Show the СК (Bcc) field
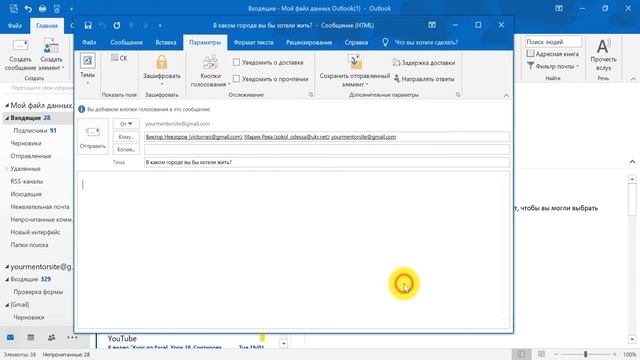640x360 pixels. pos(119,58)
